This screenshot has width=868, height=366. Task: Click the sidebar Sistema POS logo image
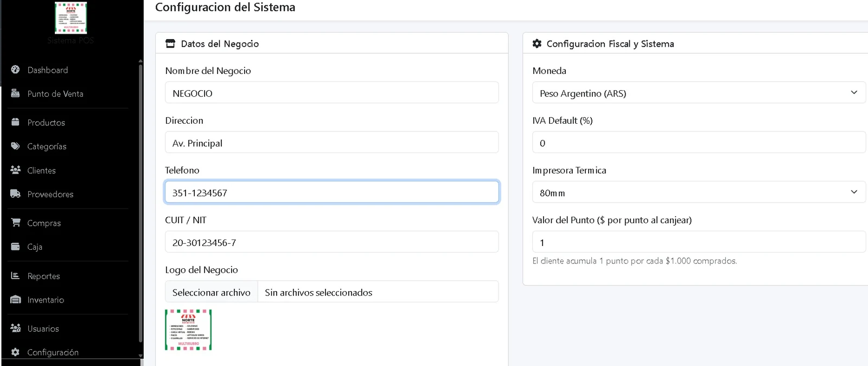(x=71, y=18)
